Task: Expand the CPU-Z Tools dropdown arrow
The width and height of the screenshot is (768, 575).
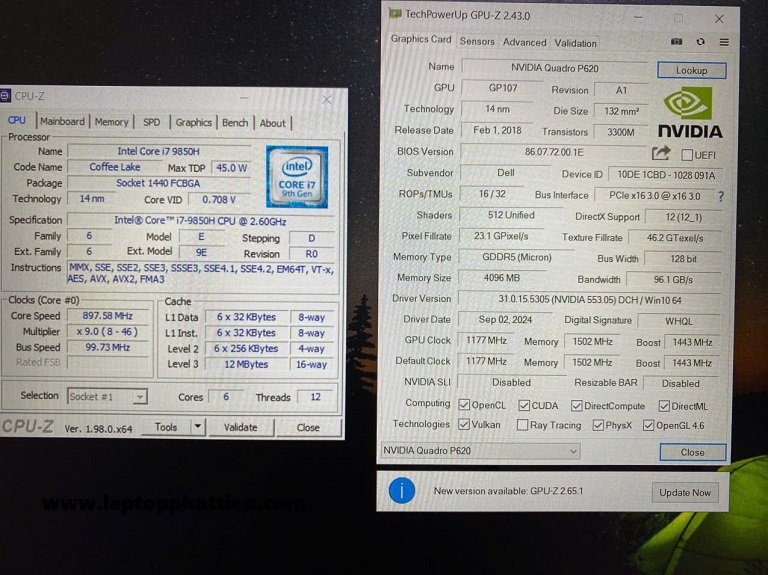Action: 197,427
